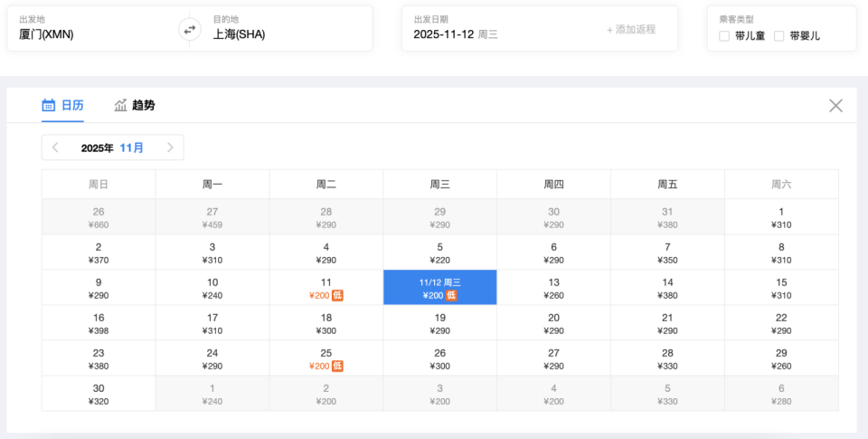Click the 低 badge on November 25
868x439 pixels.
coord(337,366)
